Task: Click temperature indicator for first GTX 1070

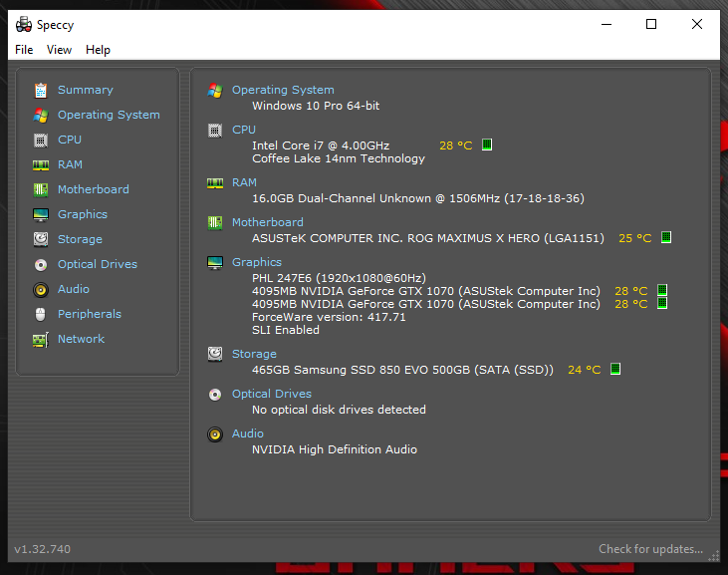Action: 662,290
